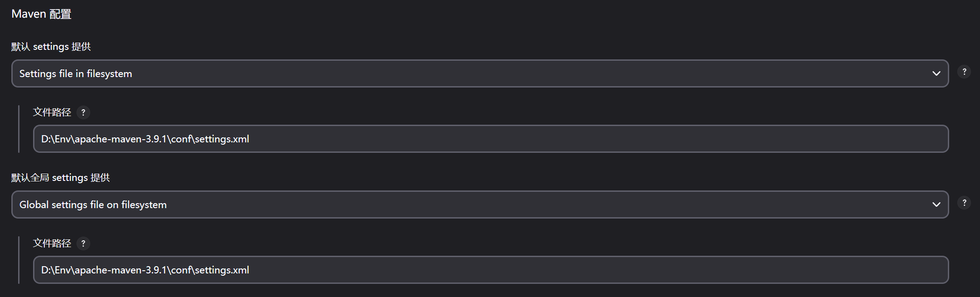The height and width of the screenshot is (297, 980).
Task: Click the vertical indent bar beside second file path
Action: click(x=19, y=260)
